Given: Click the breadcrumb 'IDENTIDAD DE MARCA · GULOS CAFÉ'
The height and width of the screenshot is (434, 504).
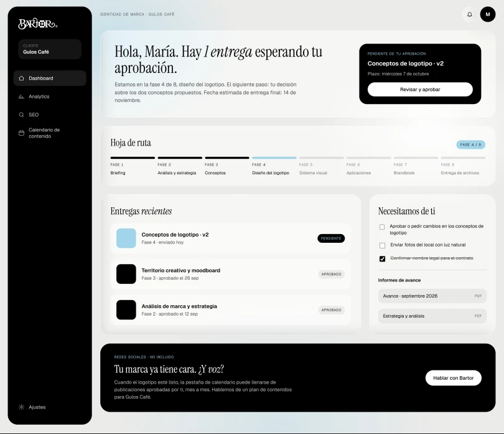Looking at the screenshot, I should [138, 14].
